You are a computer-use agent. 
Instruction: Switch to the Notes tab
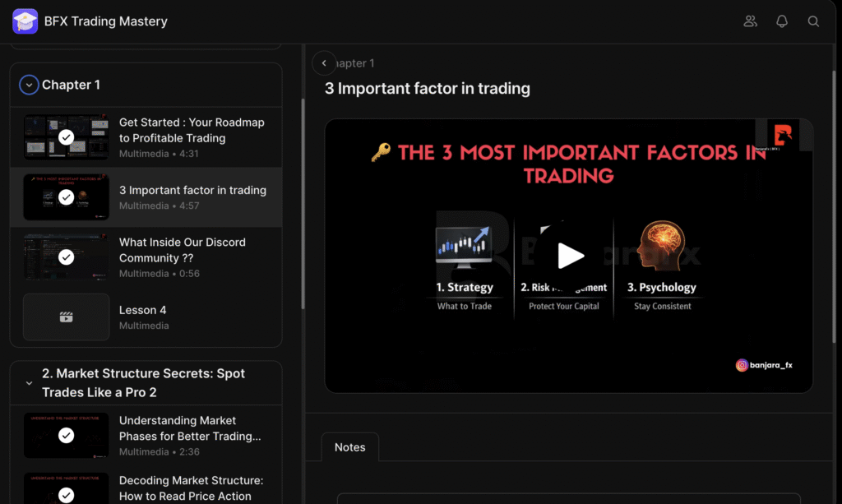pos(349,447)
